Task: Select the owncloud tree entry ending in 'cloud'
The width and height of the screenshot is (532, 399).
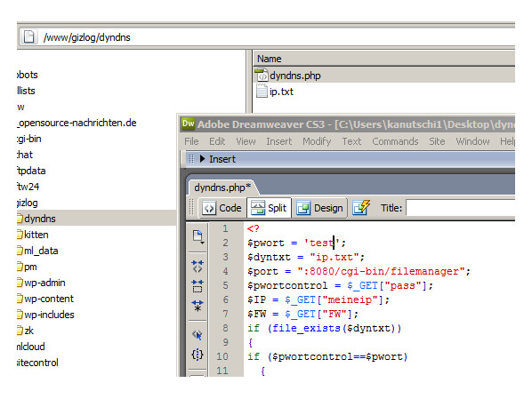Action: 31,347
